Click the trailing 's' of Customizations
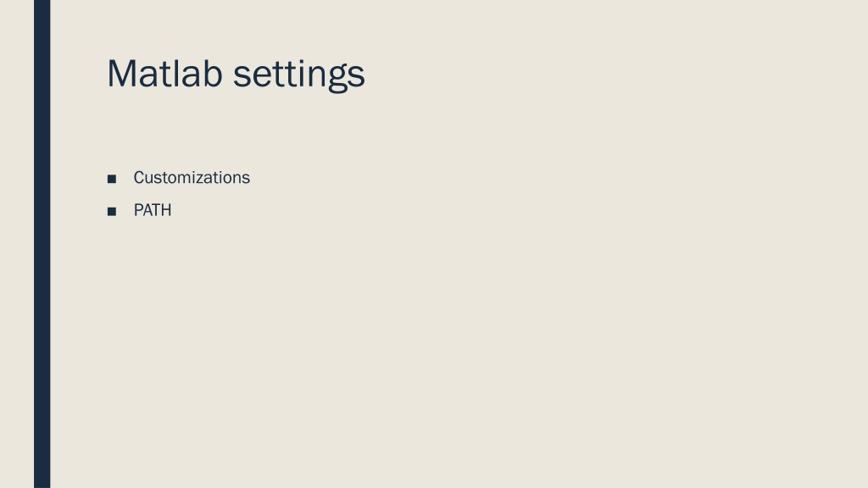Image resolution: width=868 pixels, height=488 pixels. 247,180
